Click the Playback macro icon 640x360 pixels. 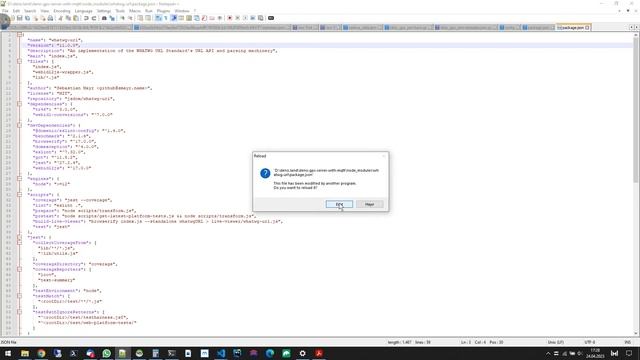click(x=245, y=18)
